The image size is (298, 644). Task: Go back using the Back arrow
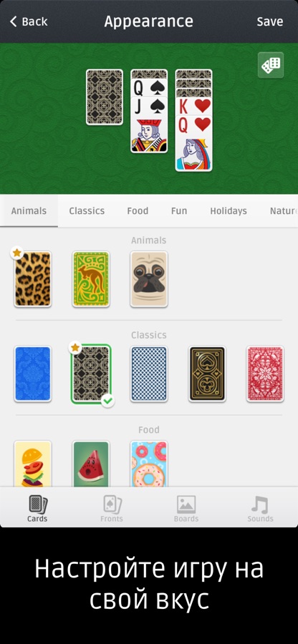pos(29,21)
